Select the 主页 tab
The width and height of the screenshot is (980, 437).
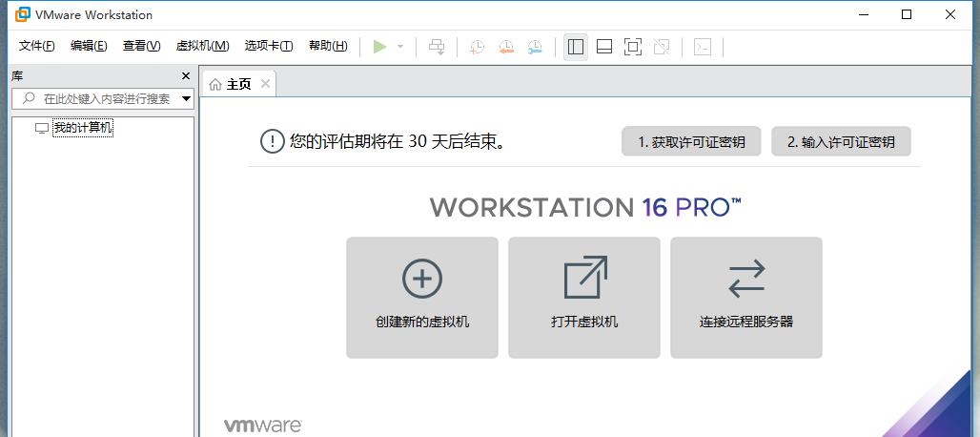pos(238,84)
